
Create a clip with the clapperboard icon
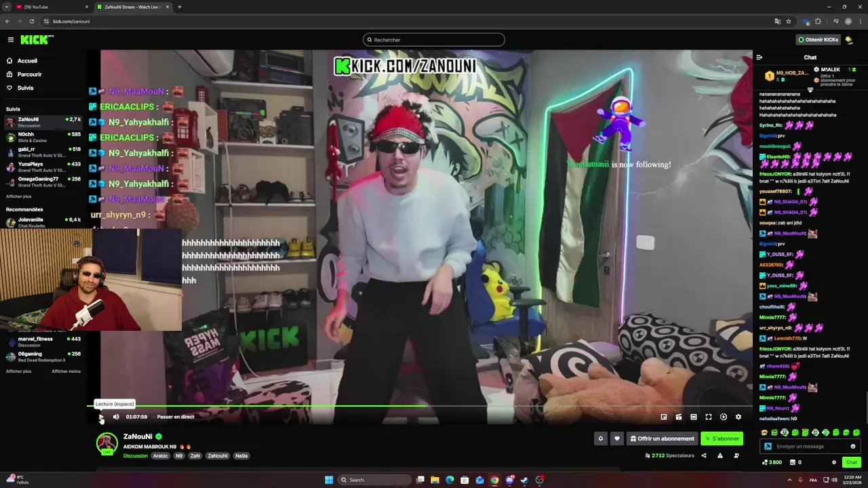[679, 417]
